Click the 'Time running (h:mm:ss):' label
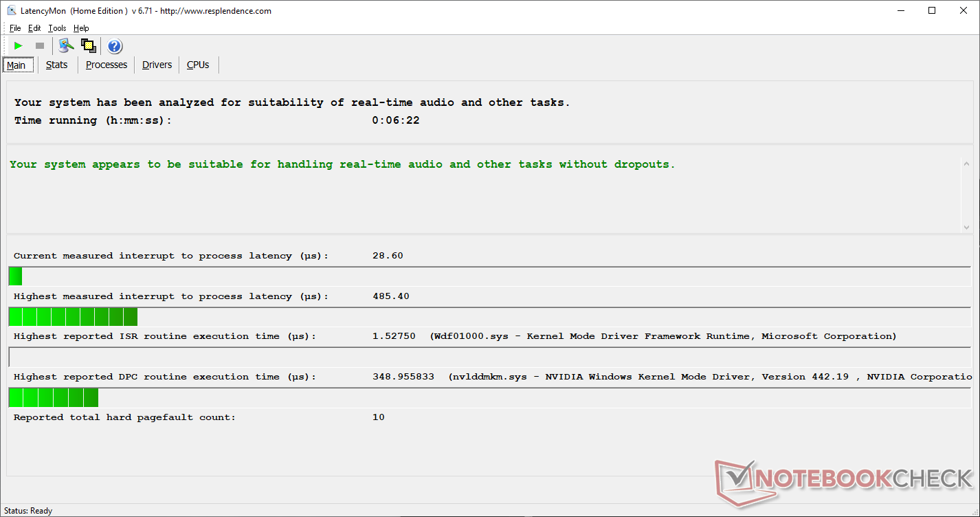980x517 pixels. [x=93, y=120]
